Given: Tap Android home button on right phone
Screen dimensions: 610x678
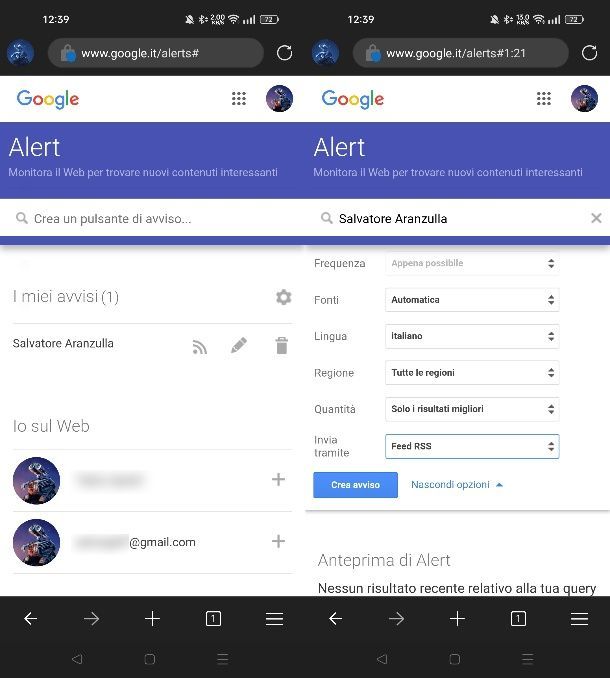Looking at the screenshot, I should (x=454, y=659).
